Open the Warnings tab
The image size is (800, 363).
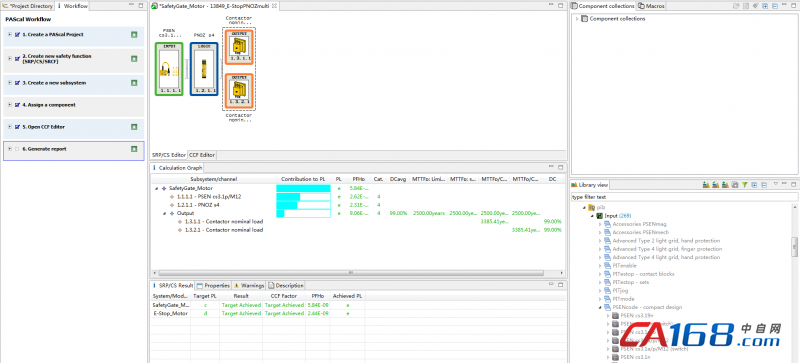click(x=249, y=285)
